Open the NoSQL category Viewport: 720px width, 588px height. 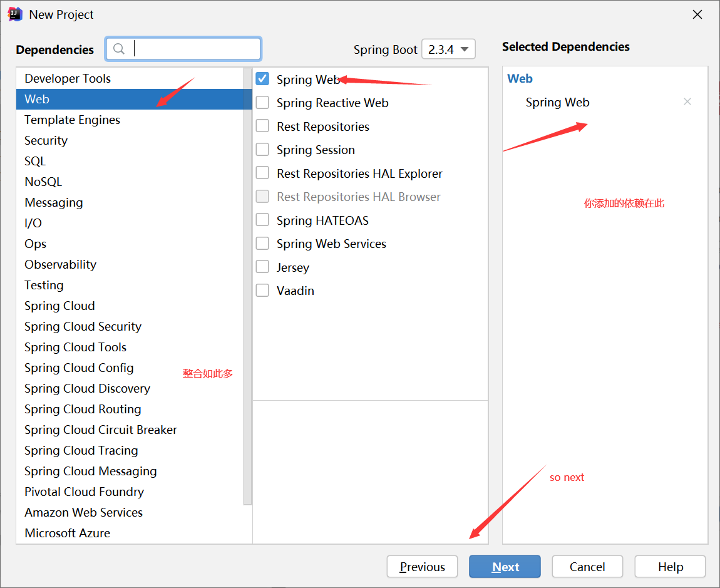pos(130,182)
